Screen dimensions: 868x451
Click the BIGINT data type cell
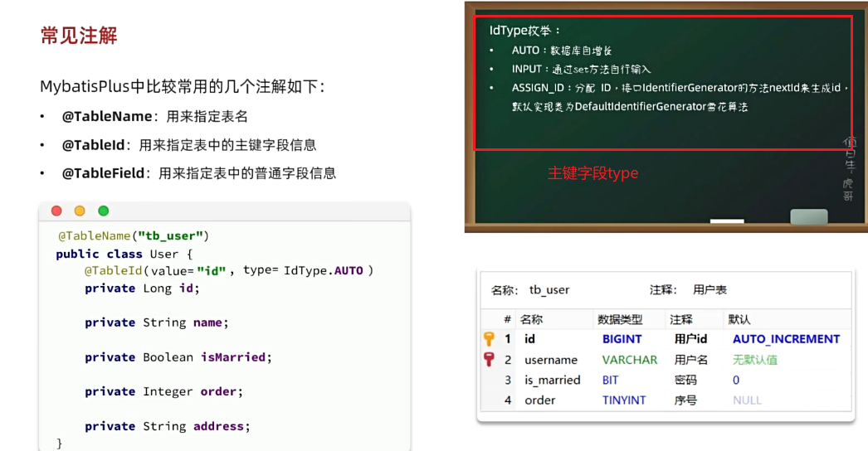[x=622, y=339]
